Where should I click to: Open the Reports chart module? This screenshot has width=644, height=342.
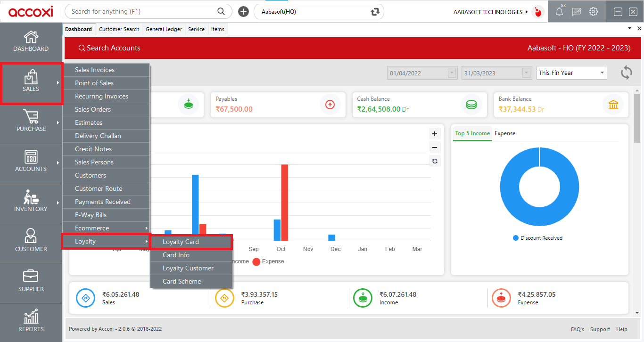point(31,321)
